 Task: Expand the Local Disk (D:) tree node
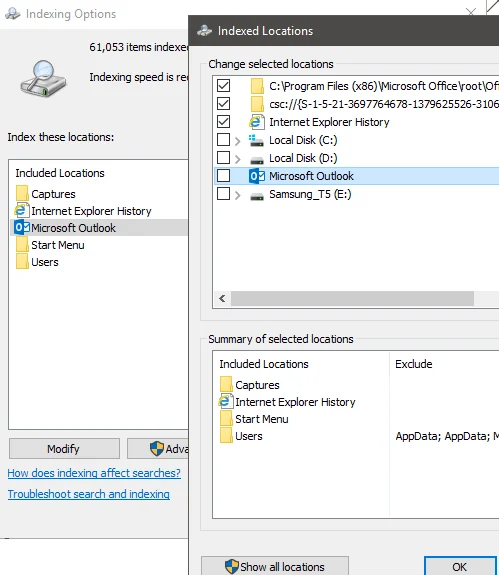238,159
